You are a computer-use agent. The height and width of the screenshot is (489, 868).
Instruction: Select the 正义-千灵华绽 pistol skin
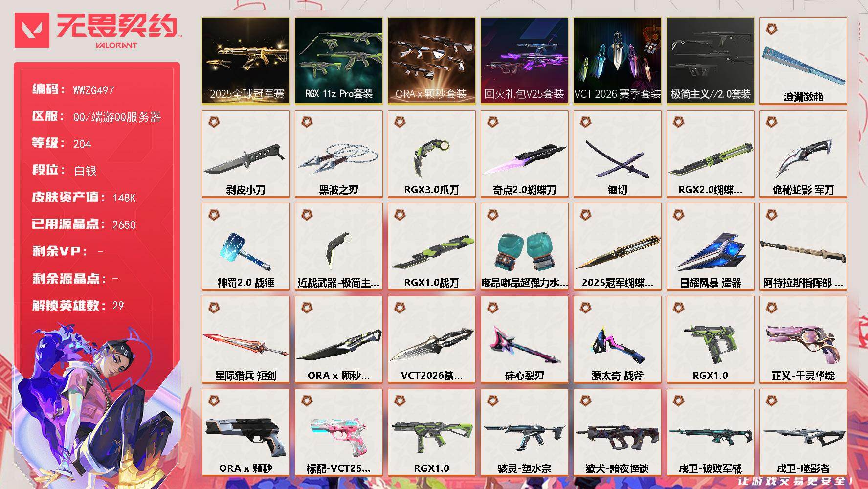click(x=803, y=339)
